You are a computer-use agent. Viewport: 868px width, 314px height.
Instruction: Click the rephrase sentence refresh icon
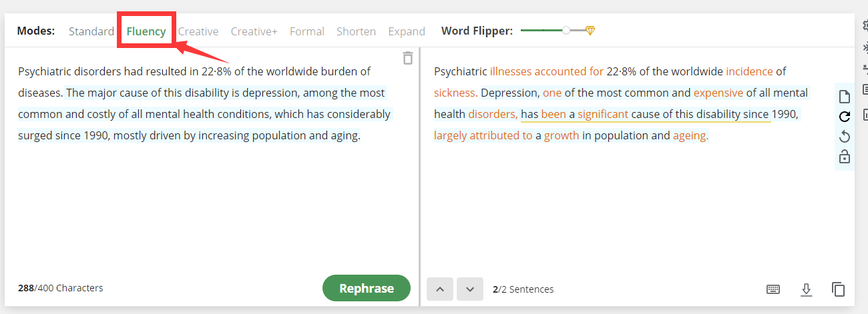coord(845,117)
